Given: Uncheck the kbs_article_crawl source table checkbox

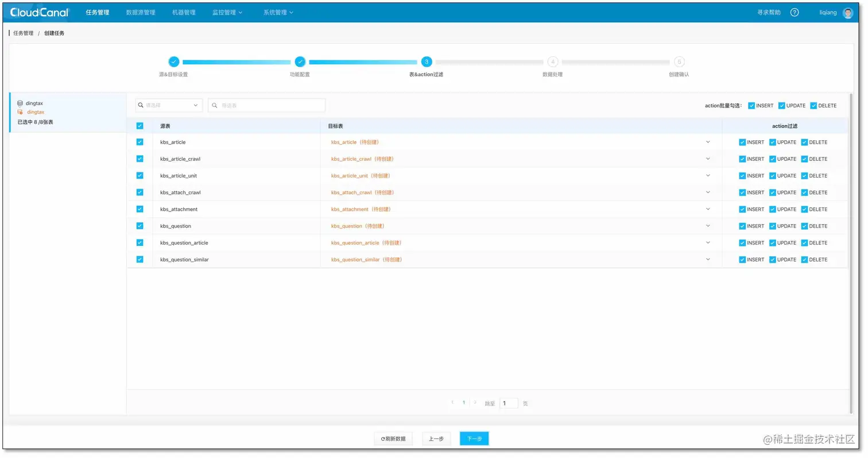Looking at the screenshot, I should click(139, 159).
